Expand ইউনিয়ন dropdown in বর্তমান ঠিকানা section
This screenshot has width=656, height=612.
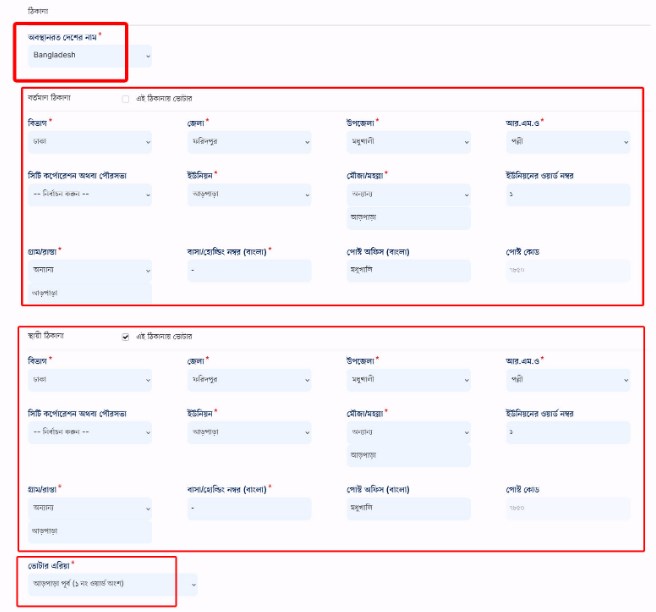tap(249, 194)
